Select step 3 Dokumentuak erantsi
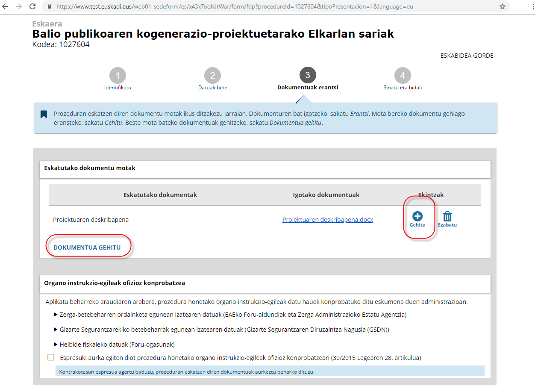The image size is (535, 392). pyautogui.click(x=308, y=75)
